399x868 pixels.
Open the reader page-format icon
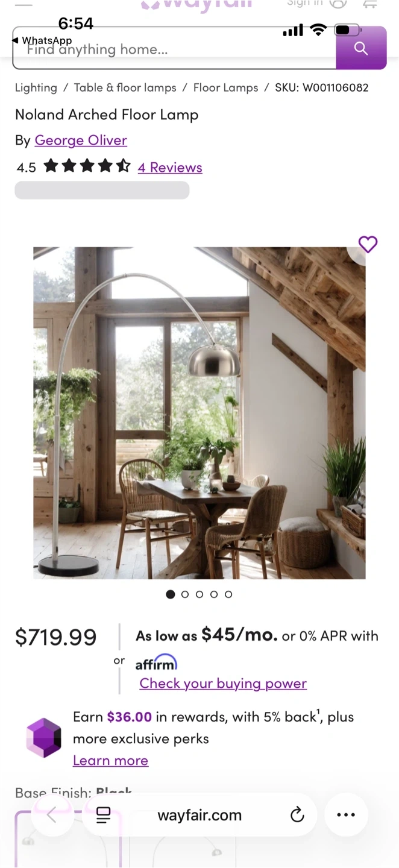[x=104, y=815]
